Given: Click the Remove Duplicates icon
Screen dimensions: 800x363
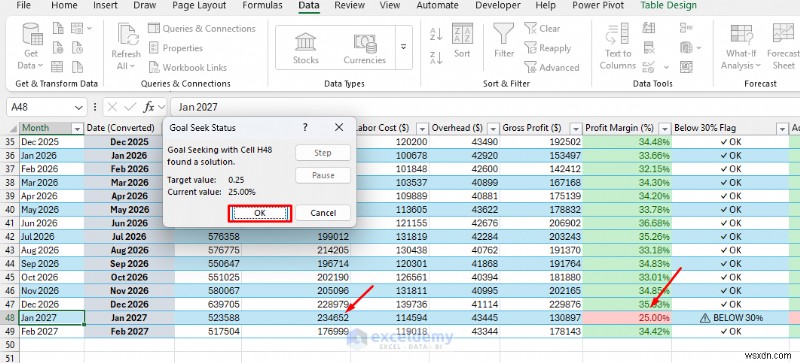Looking at the screenshot, I should (x=649, y=48).
